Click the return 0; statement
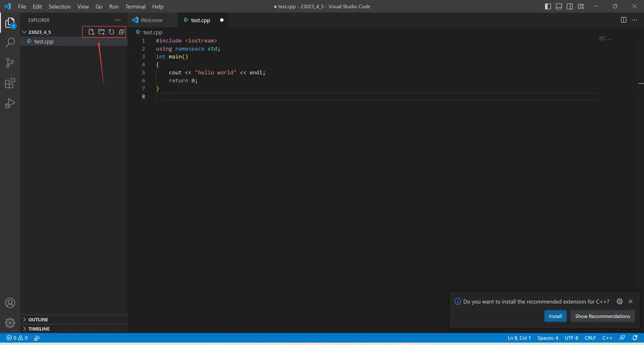The height and width of the screenshot is (345, 644). click(183, 80)
